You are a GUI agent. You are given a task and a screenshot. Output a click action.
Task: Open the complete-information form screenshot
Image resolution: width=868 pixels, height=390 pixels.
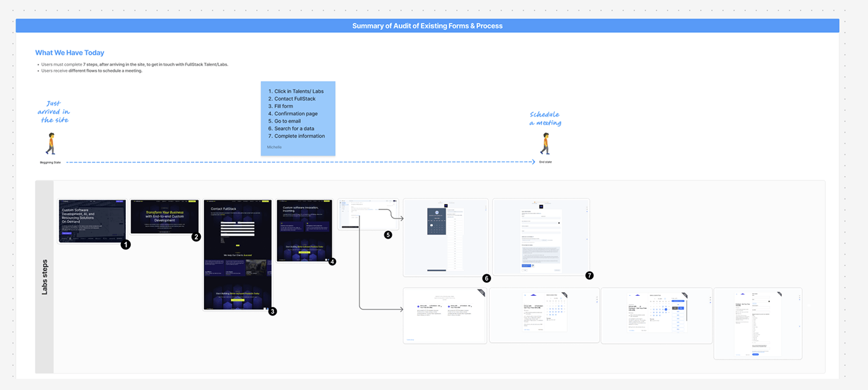[x=541, y=237]
